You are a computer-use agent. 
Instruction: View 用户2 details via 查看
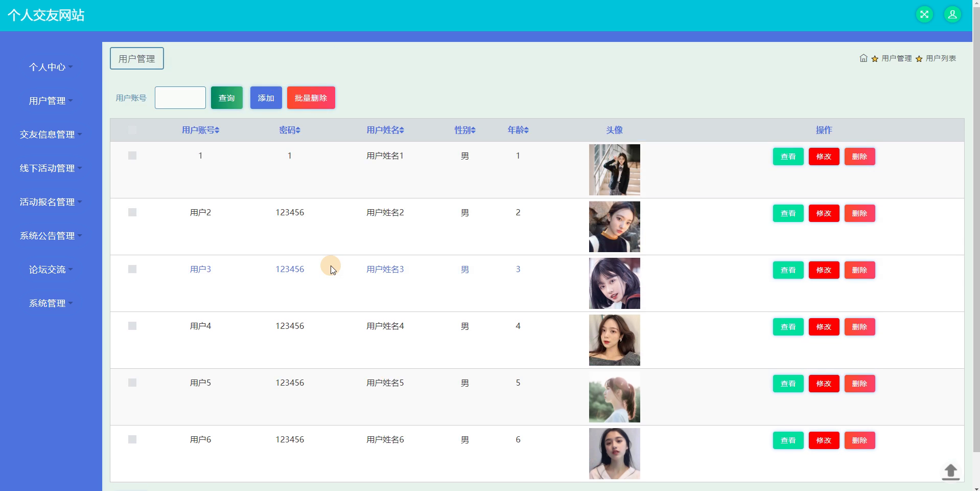[788, 213]
